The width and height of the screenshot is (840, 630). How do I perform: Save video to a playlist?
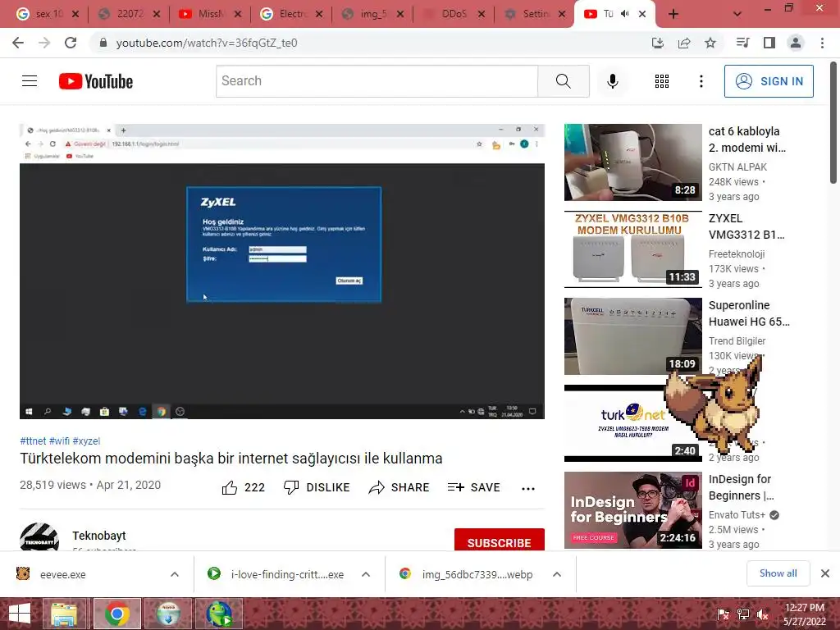click(x=474, y=487)
